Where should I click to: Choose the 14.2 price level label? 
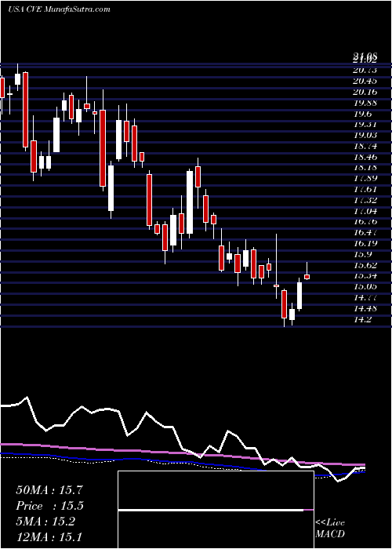[x=362, y=320]
